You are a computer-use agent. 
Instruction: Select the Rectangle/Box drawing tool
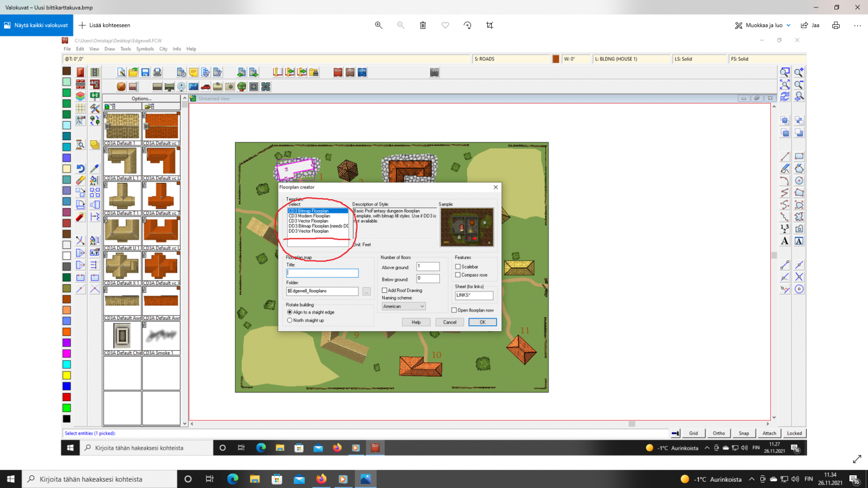(x=799, y=156)
